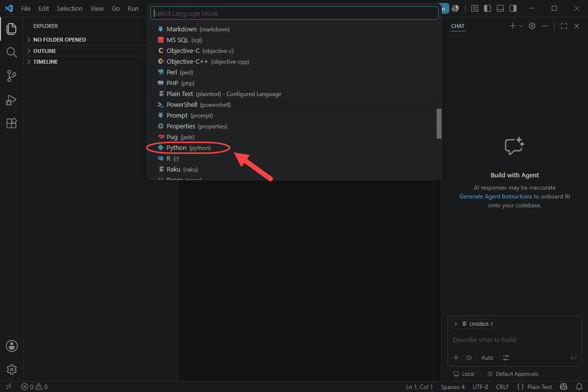Open the Go menu
The image size is (588, 392).
[116, 8]
